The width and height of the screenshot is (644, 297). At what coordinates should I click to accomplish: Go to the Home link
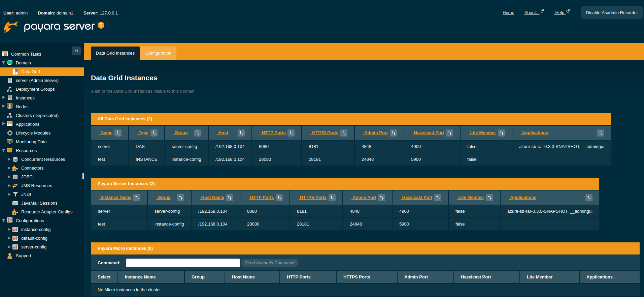pos(508,13)
